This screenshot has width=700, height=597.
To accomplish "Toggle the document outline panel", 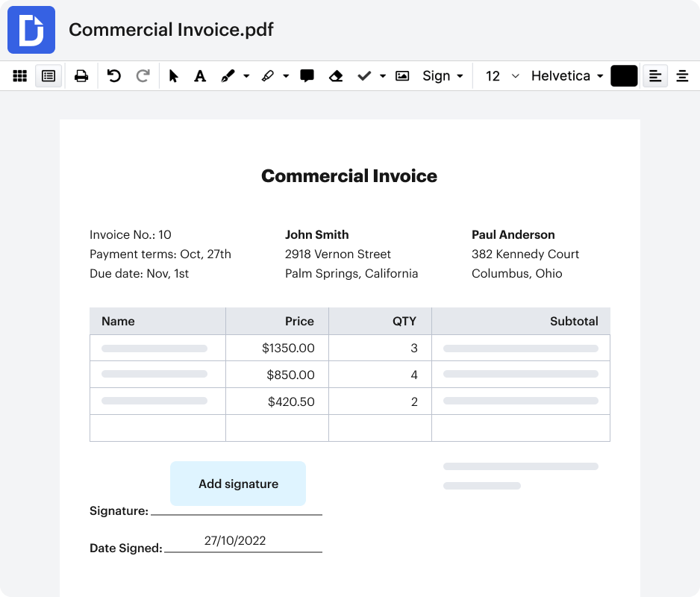I will point(49,75).
